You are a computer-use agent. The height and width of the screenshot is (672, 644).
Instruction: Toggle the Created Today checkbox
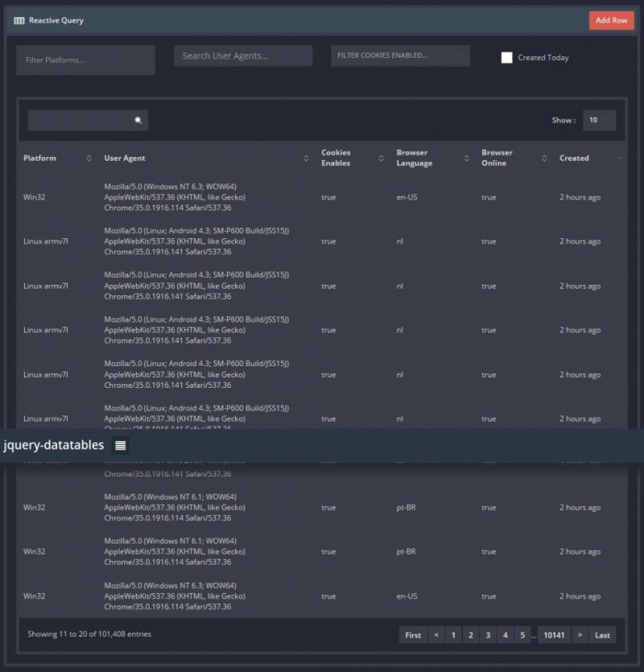pos(506,58)
